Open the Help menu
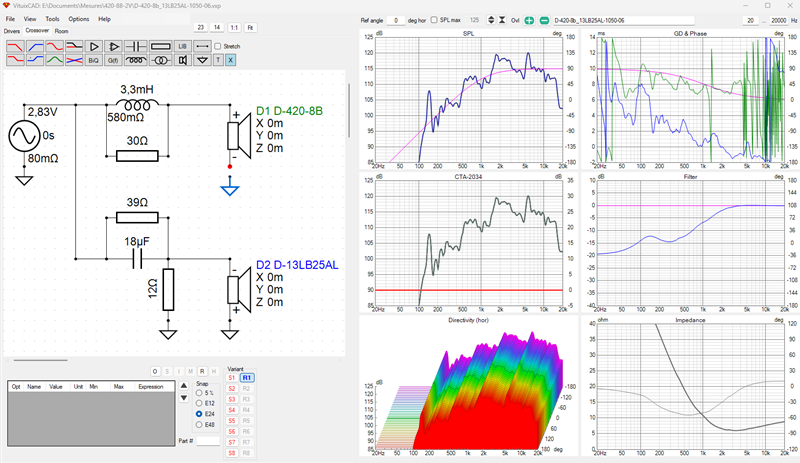Viewport: 800px width, 463px height. click(x=104, y=19)
